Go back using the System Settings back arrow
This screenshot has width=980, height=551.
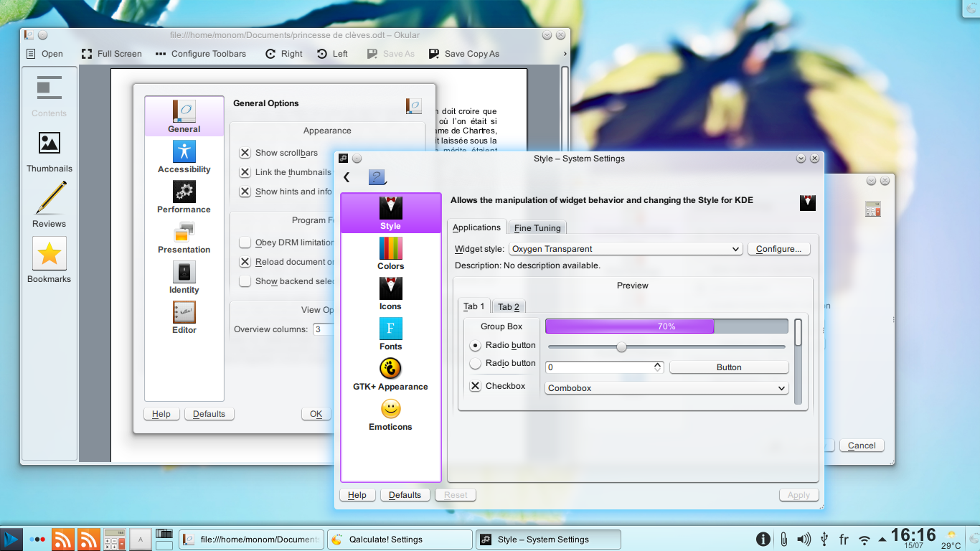pos(347,177)
